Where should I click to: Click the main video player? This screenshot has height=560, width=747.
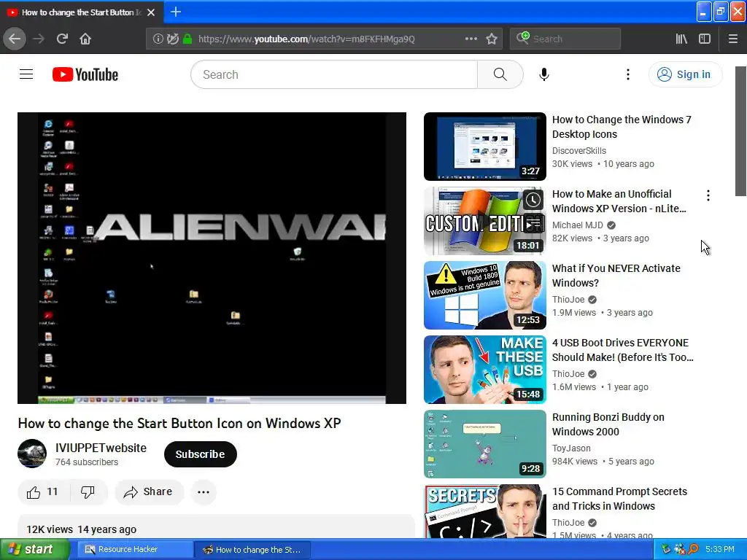[212, 258]
